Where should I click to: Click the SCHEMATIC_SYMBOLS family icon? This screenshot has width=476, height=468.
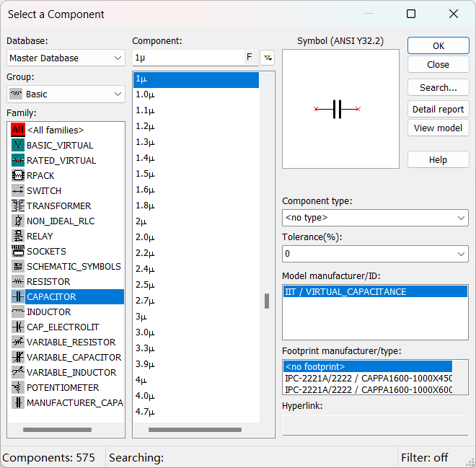(18, 266)
